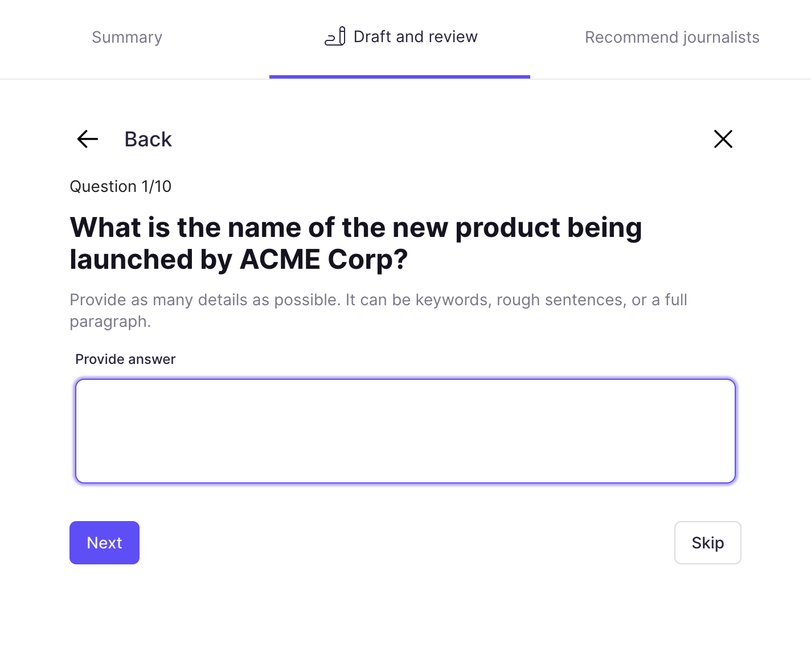The width and height of the screenshot is (811, 672).
Task: Skip this question using the Skip button
Action: pyautogui.click(x=708, y=543)
